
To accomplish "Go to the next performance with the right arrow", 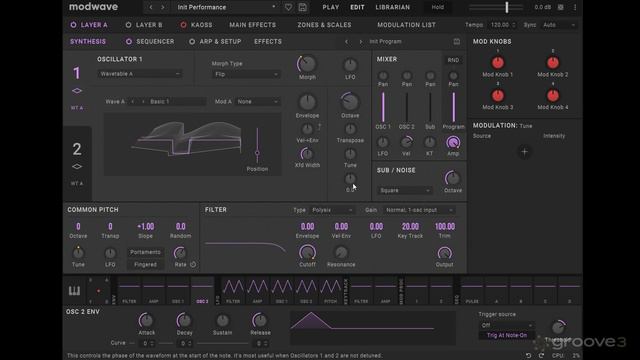I will [x=162, y=7].
